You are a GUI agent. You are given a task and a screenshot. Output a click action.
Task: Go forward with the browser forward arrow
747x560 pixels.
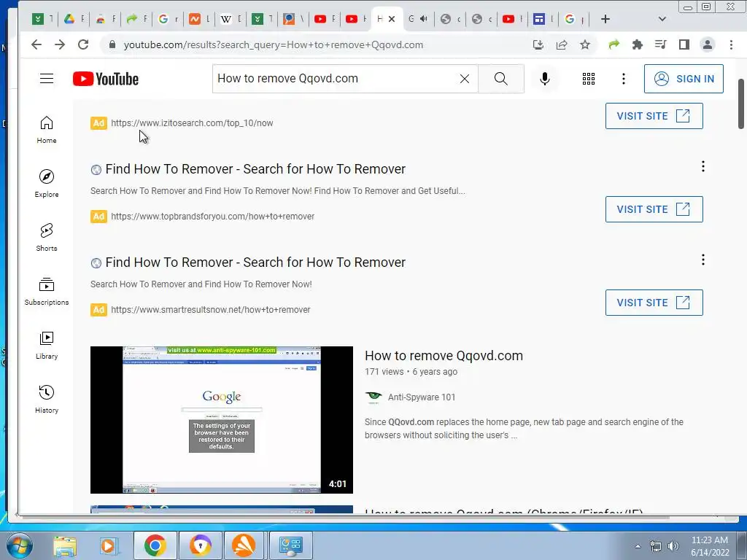pos(60,44)
